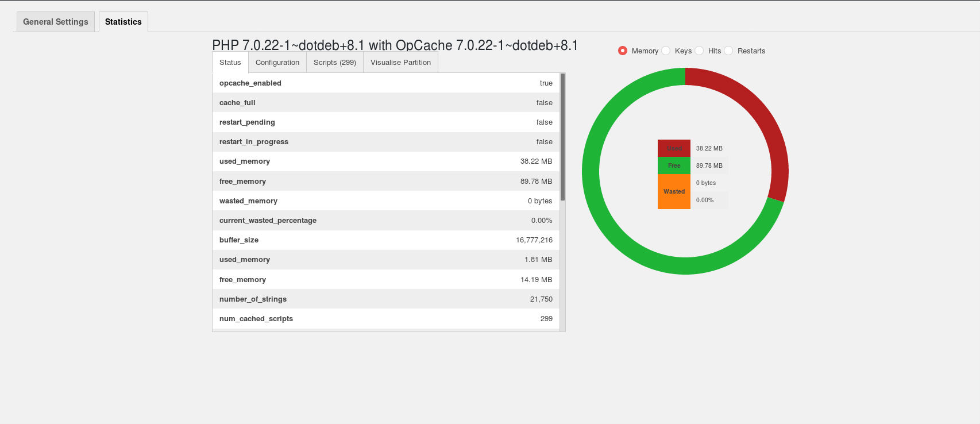
Task: Click the orange Wasted legend swatch
Action: click(674, 191)
